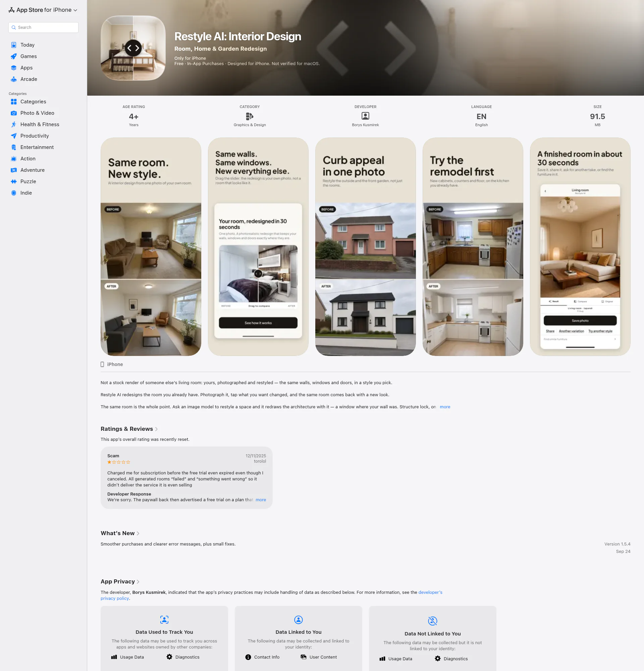Expand Ratings & Reviews chevron
Screen dimensions: 644x671
(x=156, y=429)
